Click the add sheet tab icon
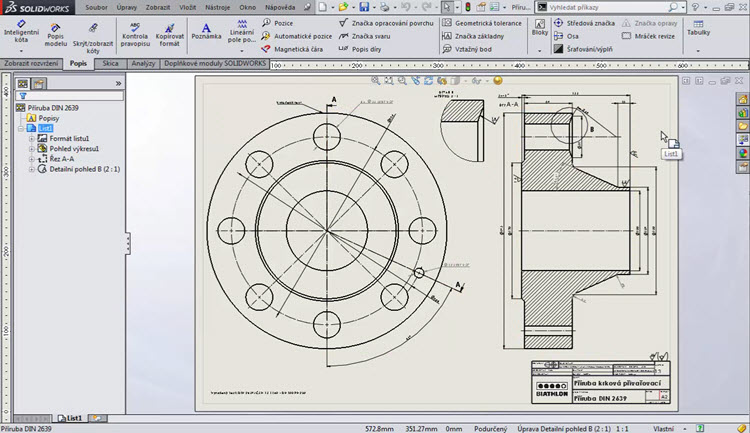 pos(97,418)
